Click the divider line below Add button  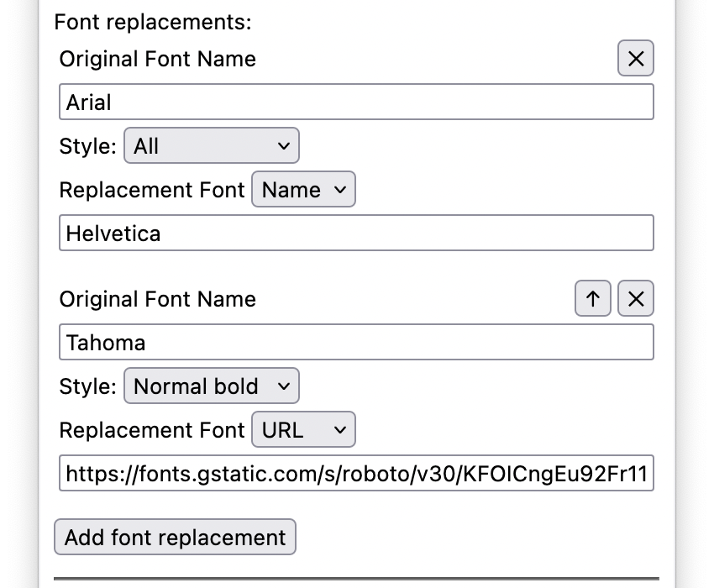click(x=356, y=578)
